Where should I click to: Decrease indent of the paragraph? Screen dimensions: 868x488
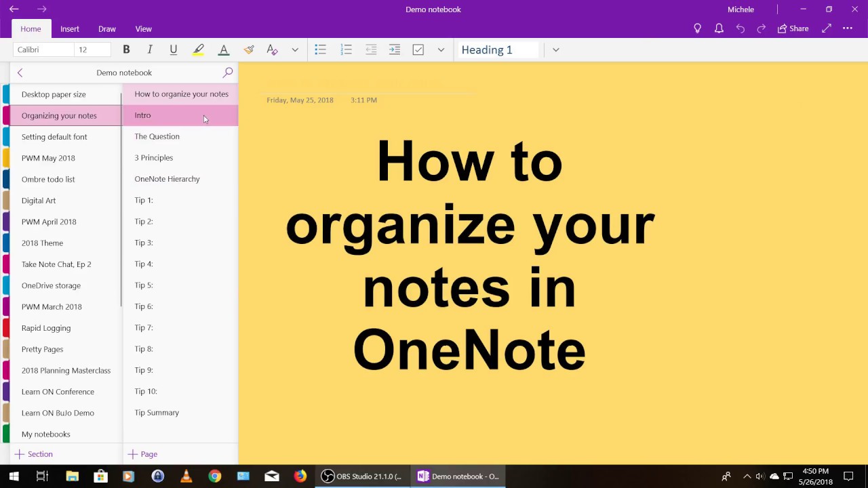coord(371,49)
